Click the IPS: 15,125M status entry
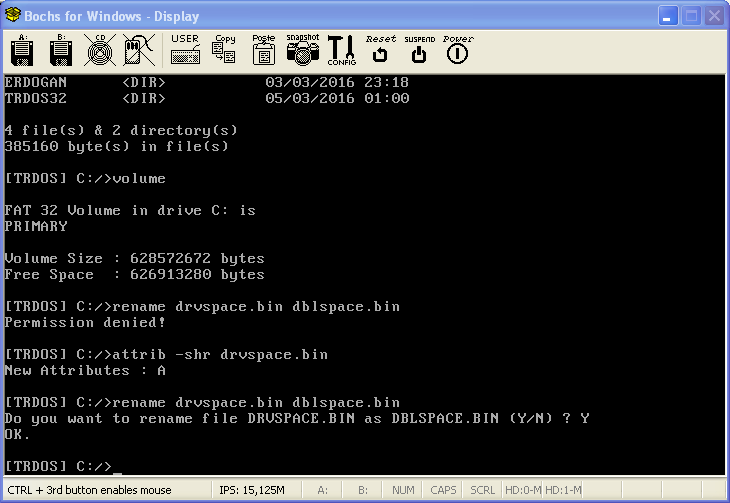This screenshot has width=730, height=503. pos(252,490)
